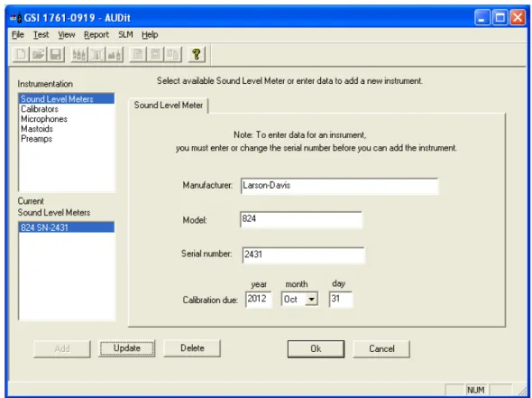This screenshot has height=398, width=532.
Task: Click the toolbar icon showing three instruments
Action: click(79, 54)
